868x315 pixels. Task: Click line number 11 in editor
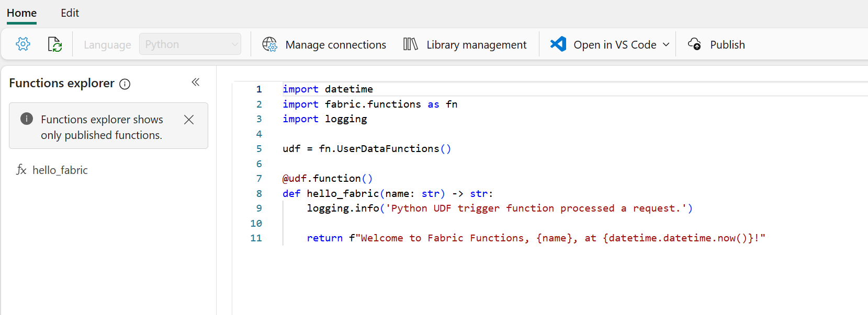point(256,238)
